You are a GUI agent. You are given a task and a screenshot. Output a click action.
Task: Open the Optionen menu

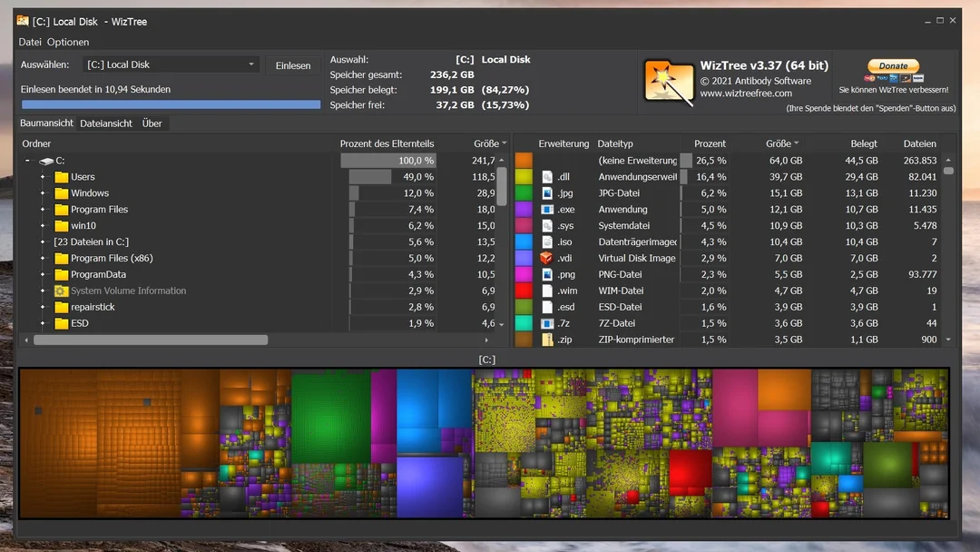point(68,42)
